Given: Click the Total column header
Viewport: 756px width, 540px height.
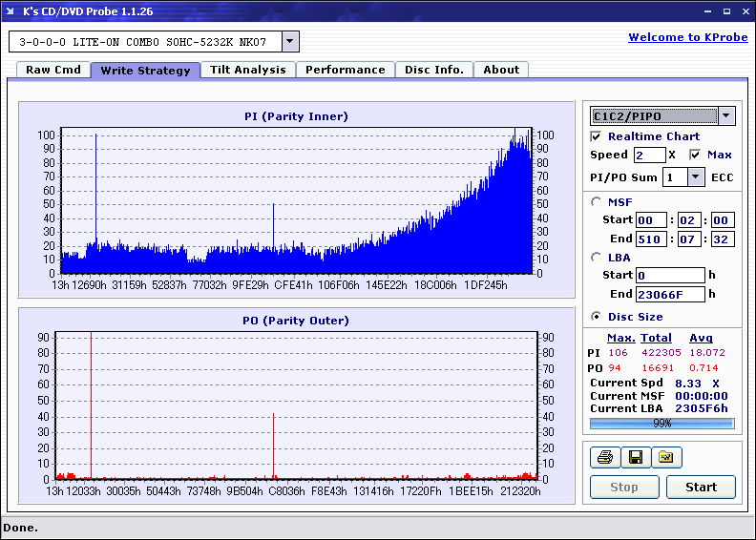Looking at the screenshot, I should click(x=656, y=338).
